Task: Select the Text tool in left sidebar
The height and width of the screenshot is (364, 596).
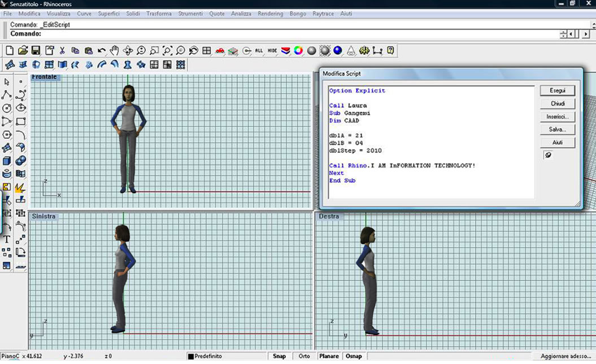Action: (7, 239)
